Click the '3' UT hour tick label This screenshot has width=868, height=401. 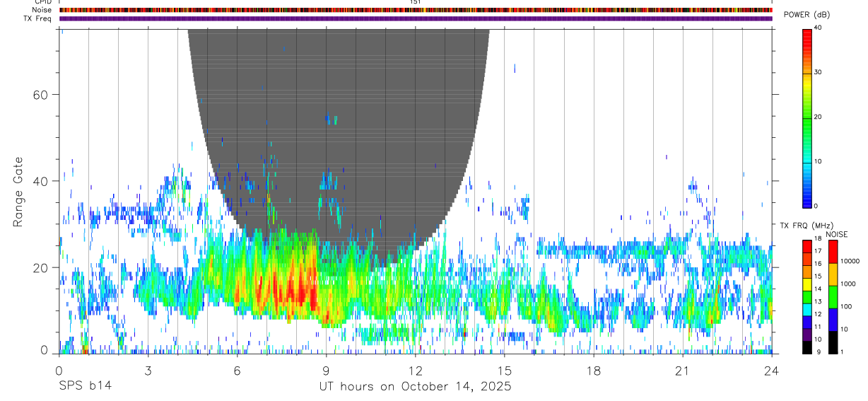148,370
